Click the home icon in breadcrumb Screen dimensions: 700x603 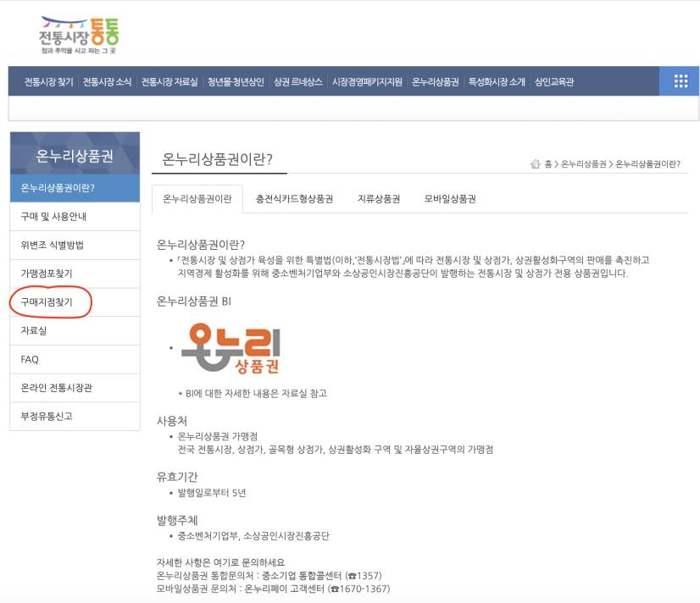(536, 164)
